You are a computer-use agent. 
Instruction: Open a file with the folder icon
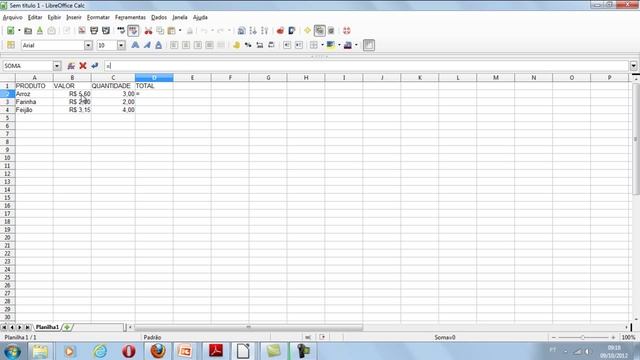(x=28, y=31)
